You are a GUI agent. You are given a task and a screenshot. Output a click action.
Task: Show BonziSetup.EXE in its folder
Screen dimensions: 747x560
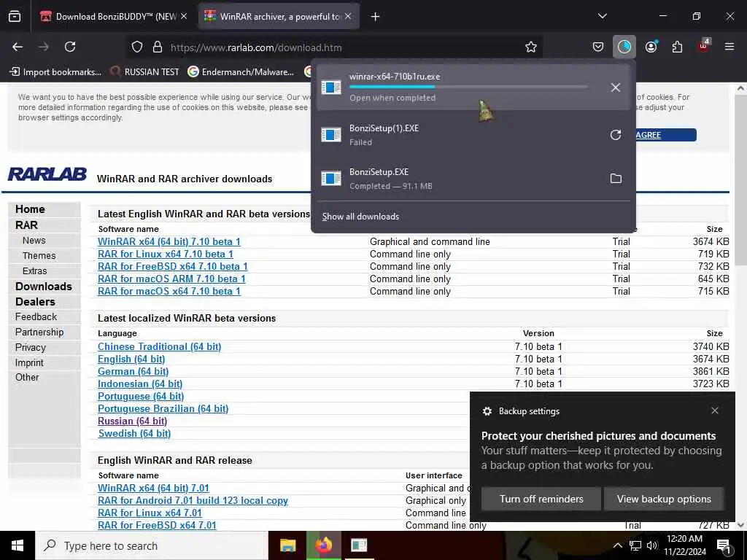(616, 179)
